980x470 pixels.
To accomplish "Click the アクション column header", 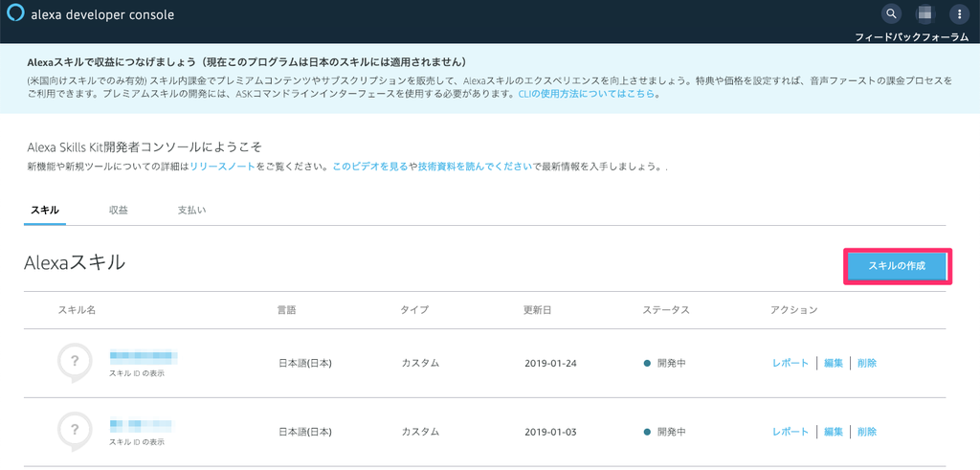I will point(793,310).
